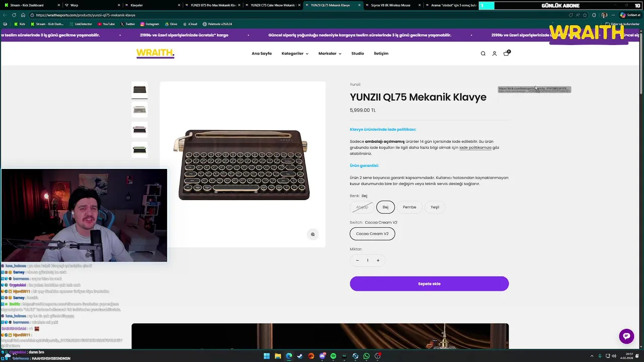Open the iCloud bookmark
Image resolution: width=644 pixels, height=362 pixels.
pyautogui.click(x=190, y=24)
